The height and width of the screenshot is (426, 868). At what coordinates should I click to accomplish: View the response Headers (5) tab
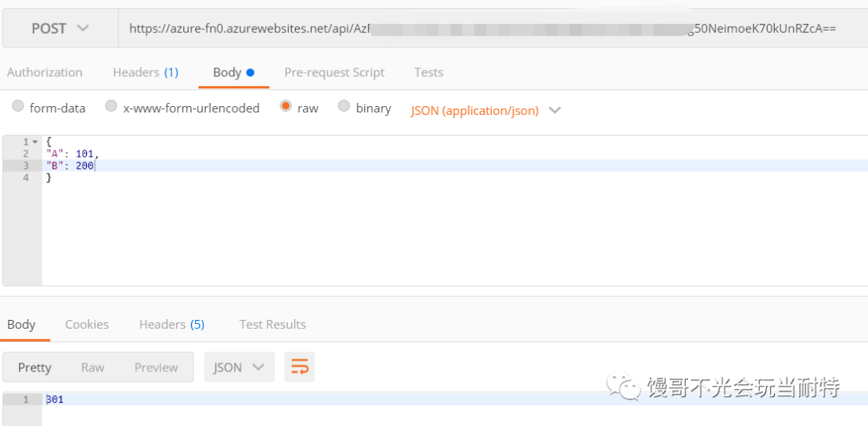(172, 324)
